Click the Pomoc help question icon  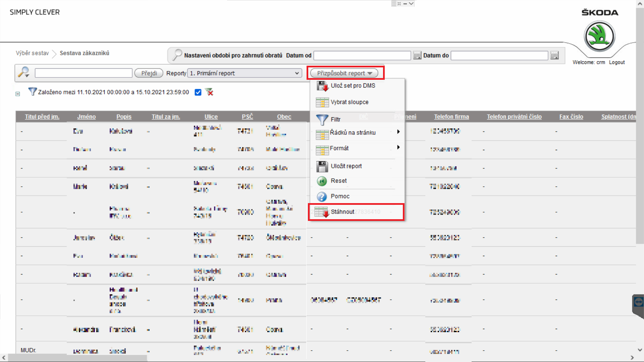[x=322, y=196]
